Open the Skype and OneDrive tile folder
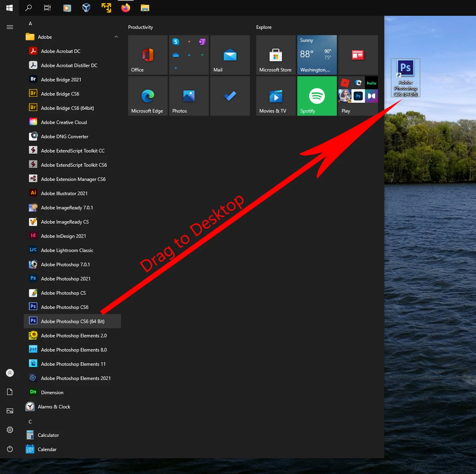The width and height of the screenshot is (476, 474). (x=189, y=55)
